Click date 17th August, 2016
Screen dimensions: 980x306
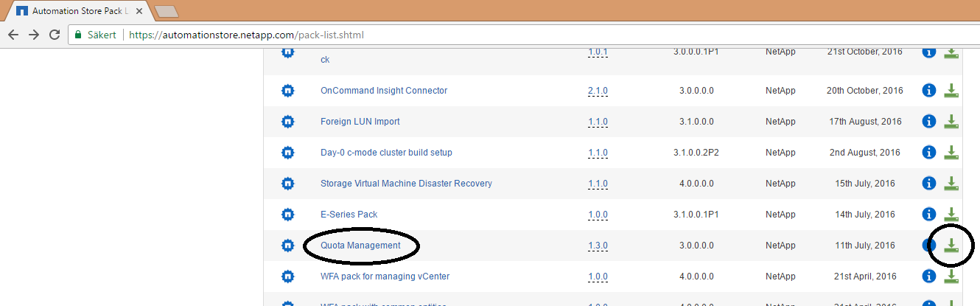pyautogui.click(x=865, y=122)
